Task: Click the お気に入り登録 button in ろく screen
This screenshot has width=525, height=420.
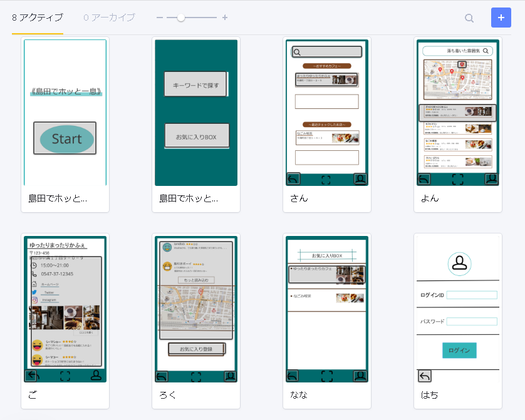Action: (x=197, y=349)
